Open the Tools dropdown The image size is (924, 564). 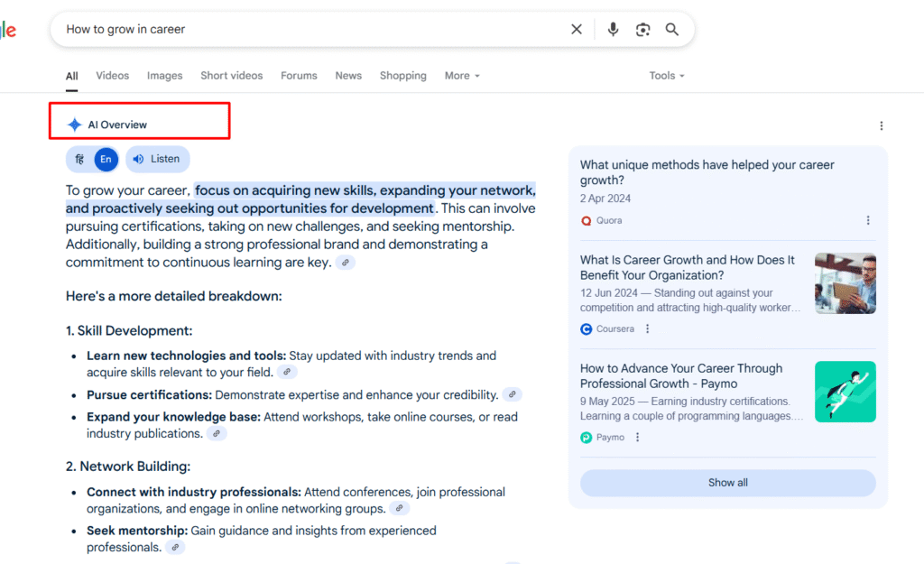667,76
